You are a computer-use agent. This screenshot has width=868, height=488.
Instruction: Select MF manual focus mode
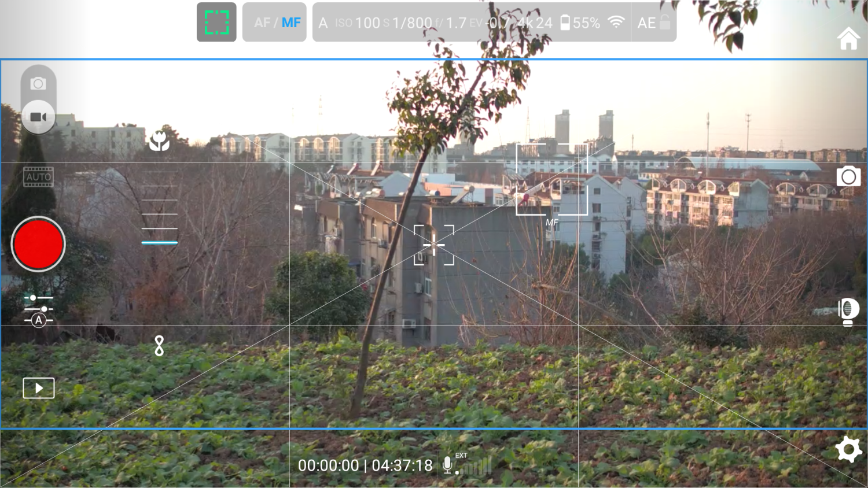tap(291, 23)
